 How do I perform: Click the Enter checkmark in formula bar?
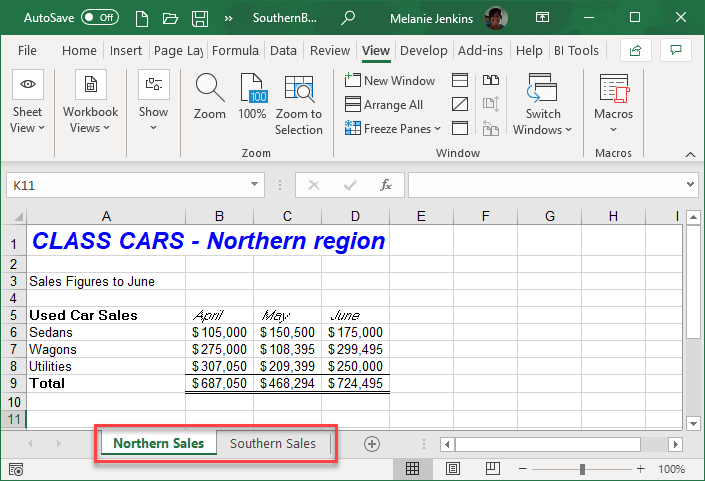click(x=350, y=185)
